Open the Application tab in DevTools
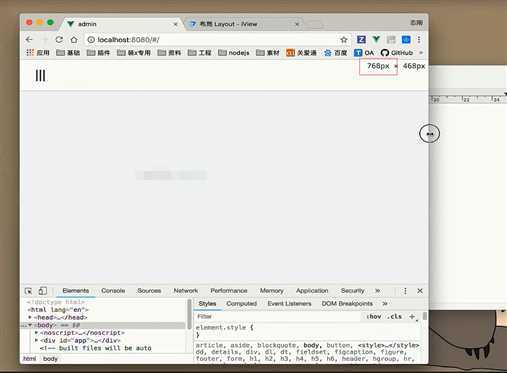This screenshot has height=373, width=507. [x=312, y=291]
